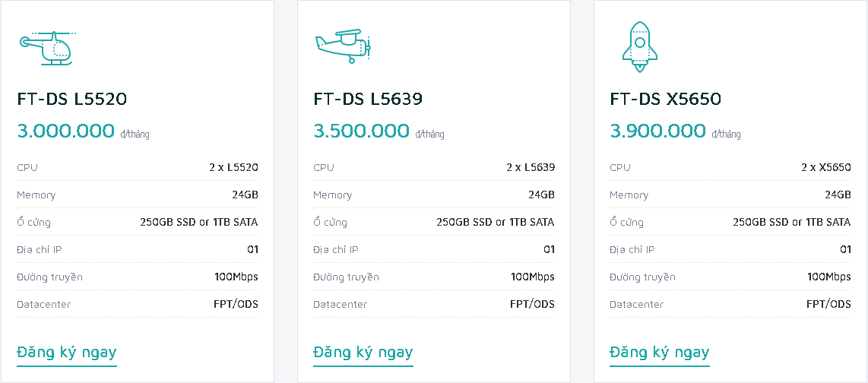The width and height of the screenshot is (868, 383).
Task: Click the 3.900.000 đ/tháng price
Action: click(x=658, y=131)
